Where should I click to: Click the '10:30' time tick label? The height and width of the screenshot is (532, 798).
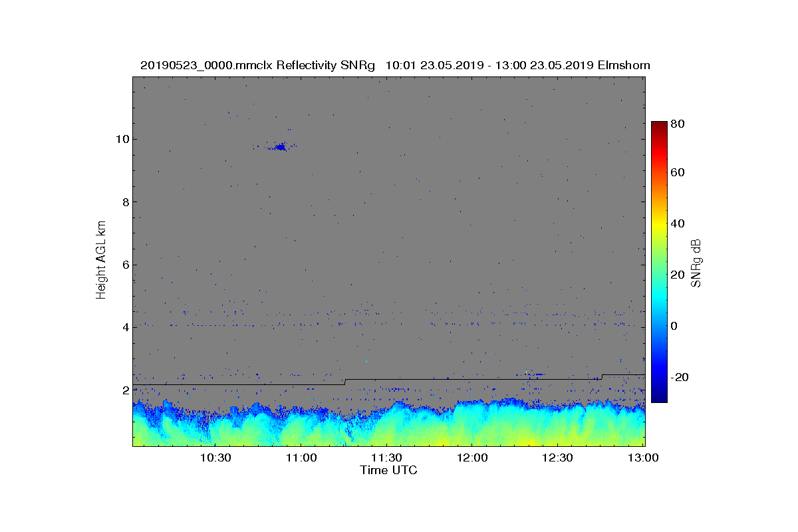click(215, 458)
